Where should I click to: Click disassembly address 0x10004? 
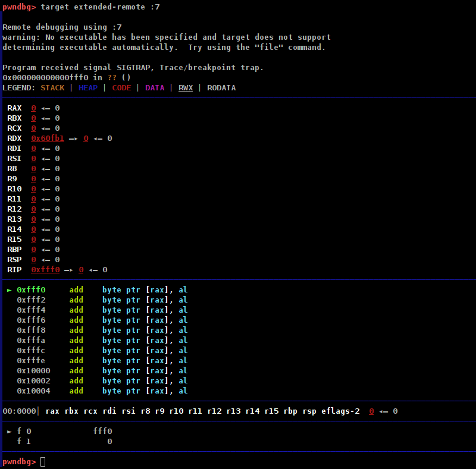click(x=33, y=391)
